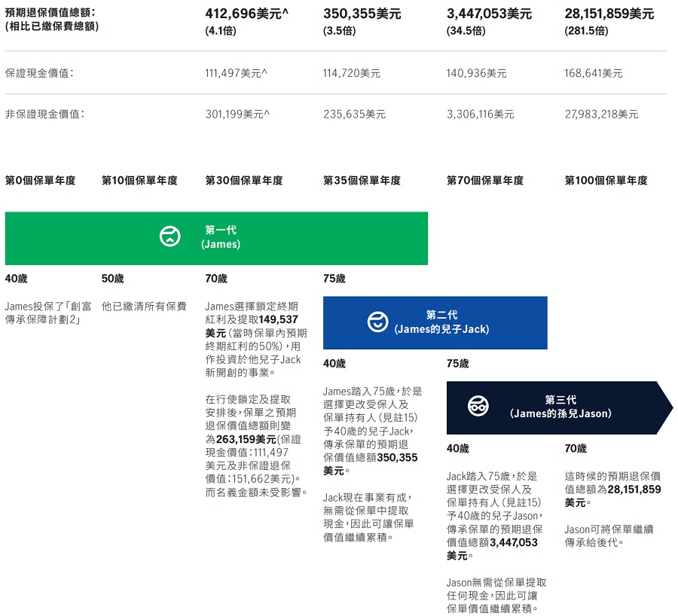Image resolution: width=678 pixels, height=616 pixels.
Task: Select the blue 第二代 banner
Action: pyautogui.click(x=435, y=322)
